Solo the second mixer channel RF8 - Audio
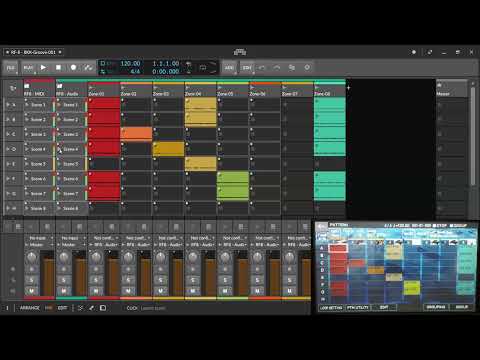Viewport: 480px width, 360px height. tap(64, 280)
